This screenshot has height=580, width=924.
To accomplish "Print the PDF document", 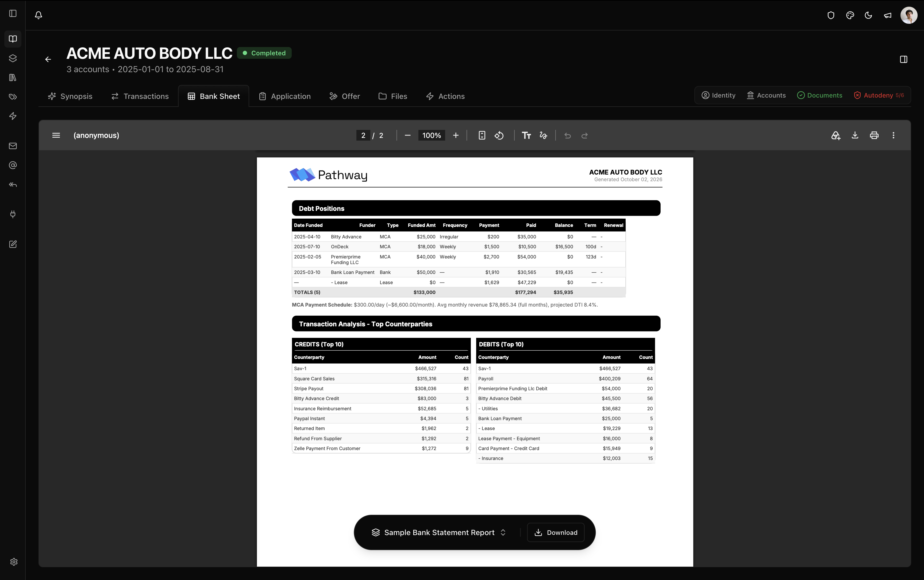I will pyautogui.click(x=874, y=136).
